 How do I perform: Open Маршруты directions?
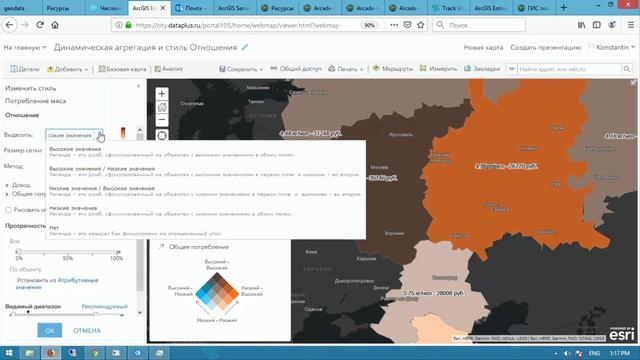tap(393, 69)
